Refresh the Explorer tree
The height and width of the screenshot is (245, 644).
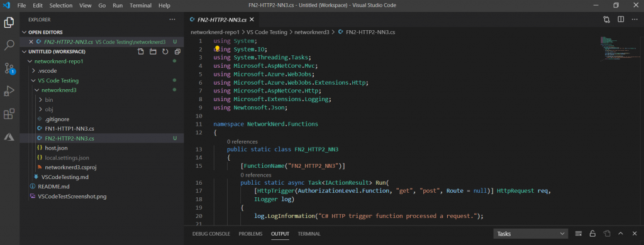(x=165, y=52)
